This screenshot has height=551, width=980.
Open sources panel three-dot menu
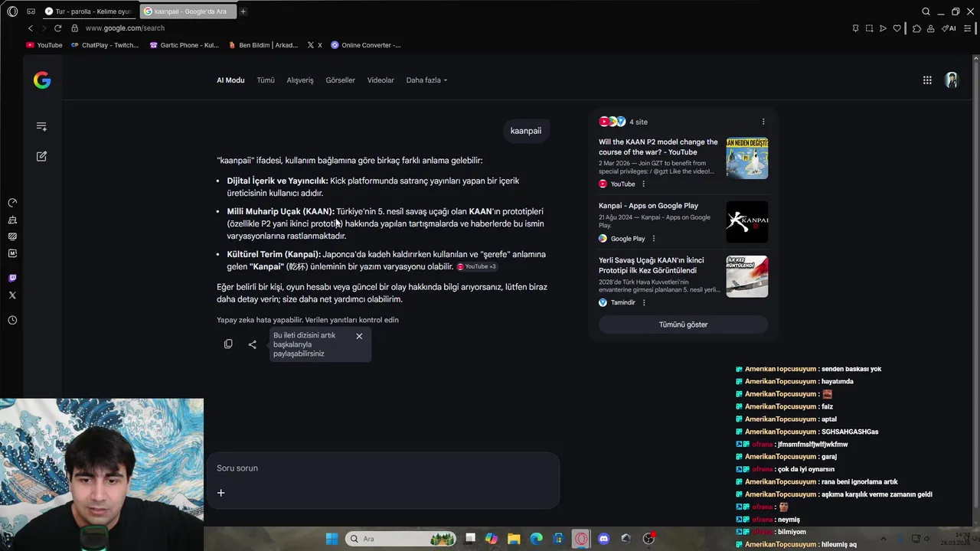pos(763,122)
